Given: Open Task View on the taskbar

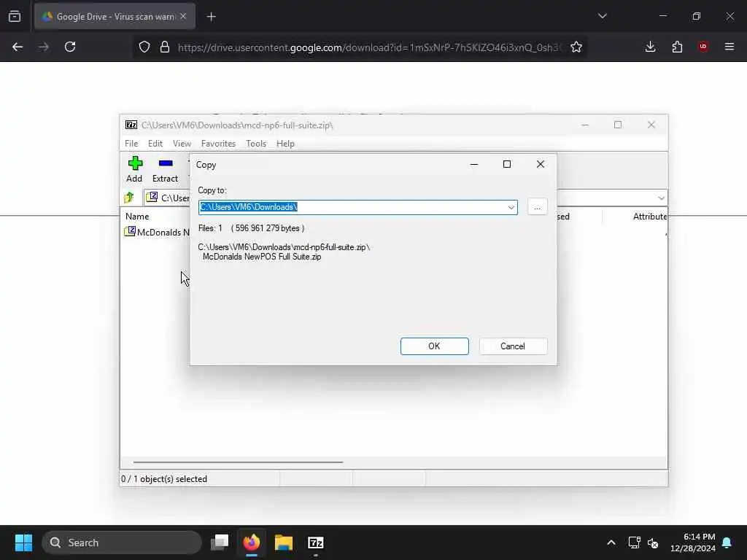Looking at the screenshot, I should tap(220, 542).
